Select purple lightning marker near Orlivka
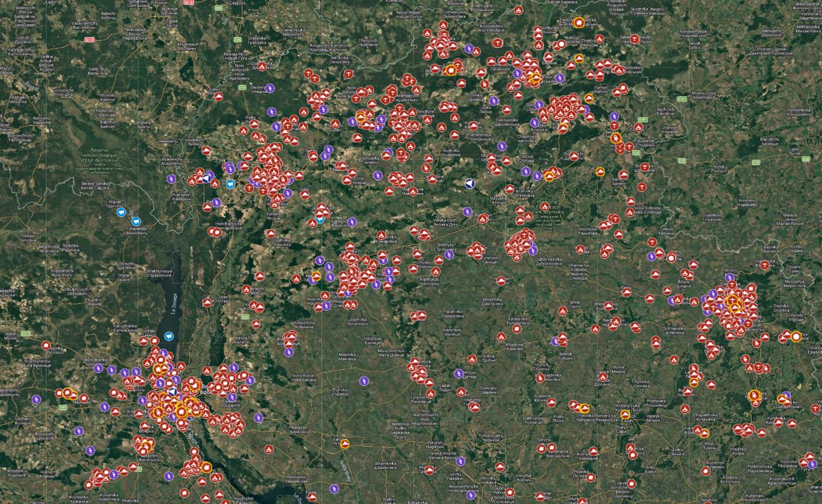822x504 pixels. [494, 101]
